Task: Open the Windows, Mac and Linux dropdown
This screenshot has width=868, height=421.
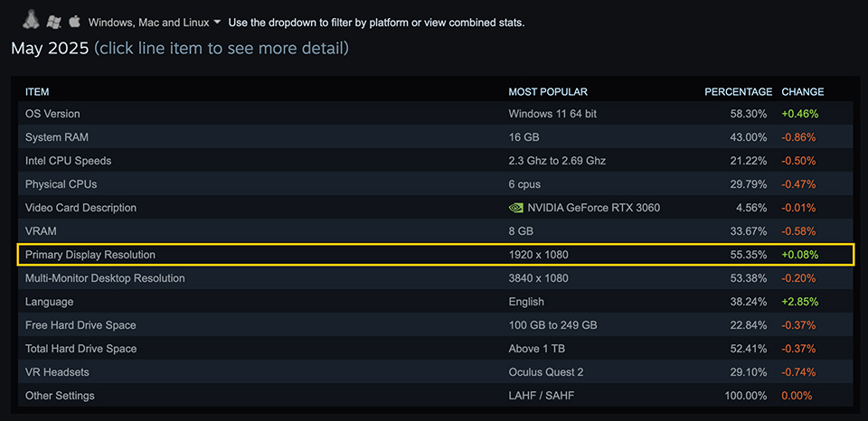Action: (x=155, y=22)
